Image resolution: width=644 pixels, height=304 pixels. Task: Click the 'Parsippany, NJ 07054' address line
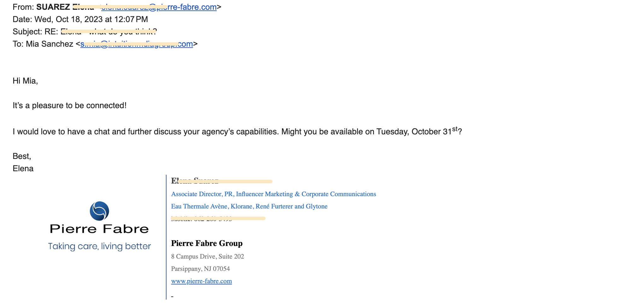pos(201,269)
